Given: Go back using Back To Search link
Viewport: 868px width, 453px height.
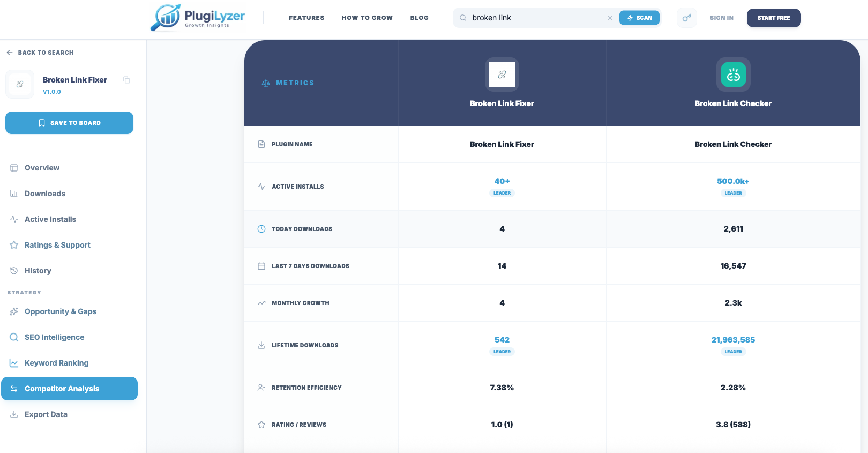Looking at the screenshot, I should (40, 53).
